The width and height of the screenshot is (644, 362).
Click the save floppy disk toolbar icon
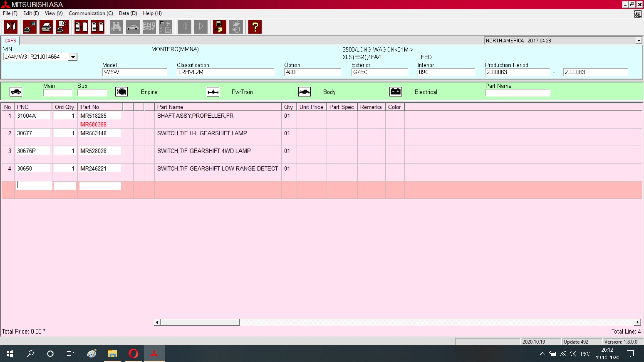(219, 27)
